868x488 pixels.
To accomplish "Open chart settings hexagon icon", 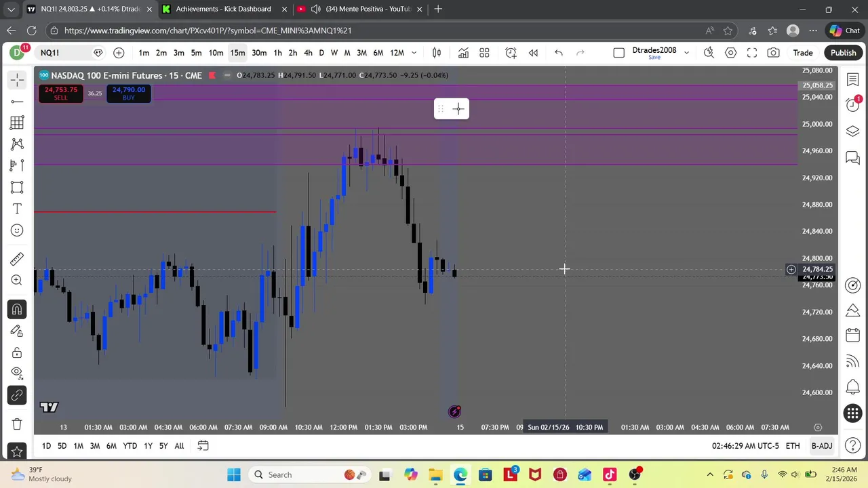I will pyautogui.click(x=730, y=53).
